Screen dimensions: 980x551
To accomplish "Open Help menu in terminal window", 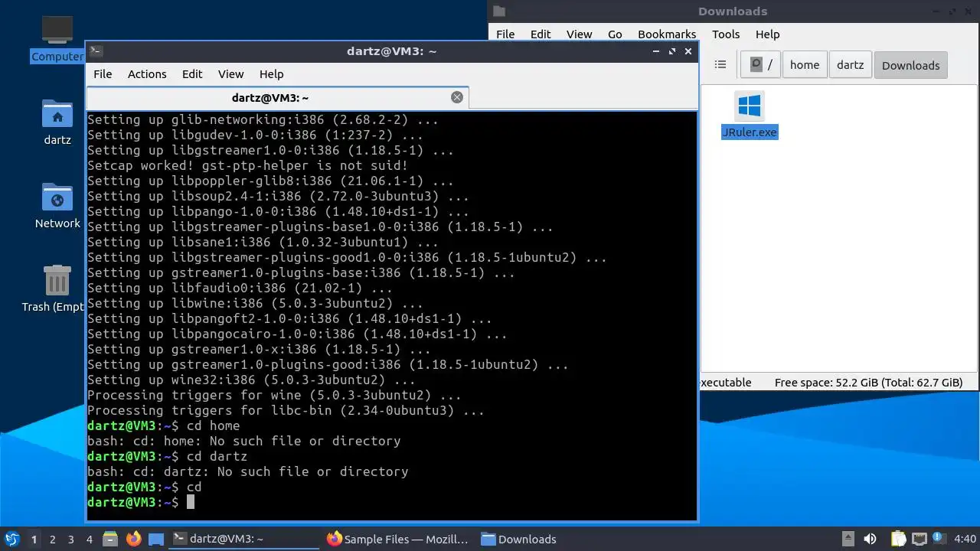I will coord(271,74).
